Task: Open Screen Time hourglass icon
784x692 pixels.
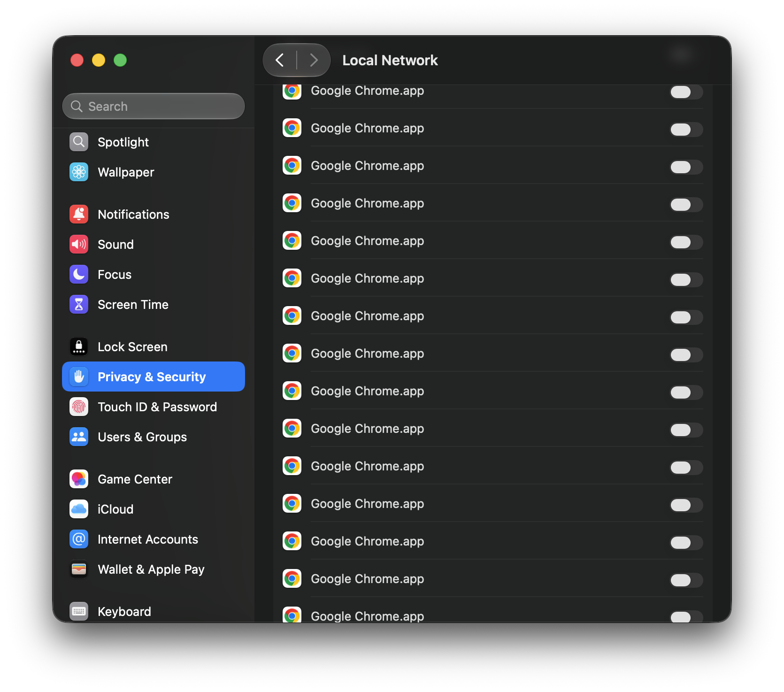Action: click(x=79, y=304)
